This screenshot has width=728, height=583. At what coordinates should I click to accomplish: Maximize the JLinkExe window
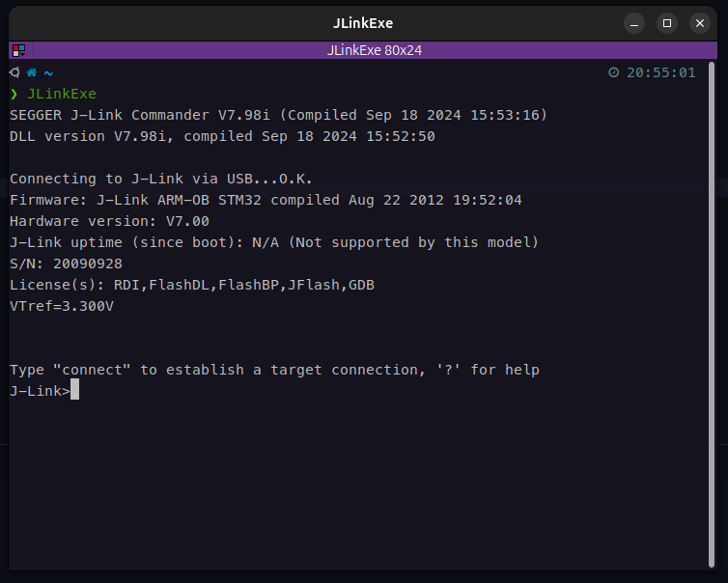[666, 23]
